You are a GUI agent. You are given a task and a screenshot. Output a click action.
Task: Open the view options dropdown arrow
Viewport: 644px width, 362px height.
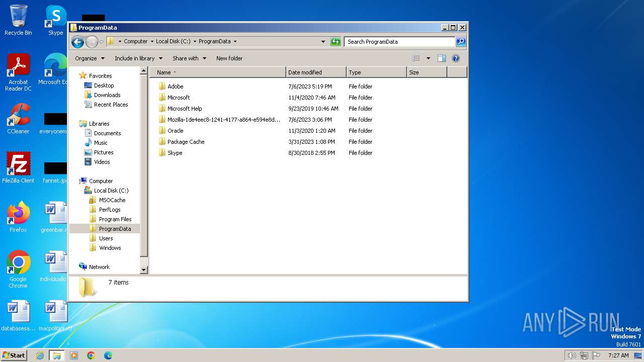(428, 58)
